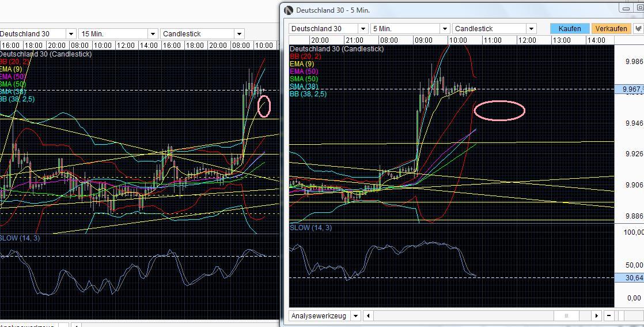Click the SMA (50) legend in the 5 Min. chart
Screen dimensions: 644x327
pos(304,79)
